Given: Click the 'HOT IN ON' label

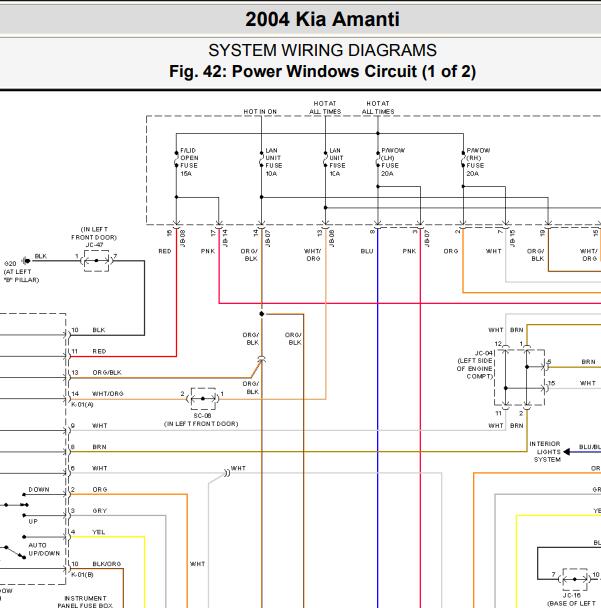Looking at the screenshot, I should (x=260, y=112).
